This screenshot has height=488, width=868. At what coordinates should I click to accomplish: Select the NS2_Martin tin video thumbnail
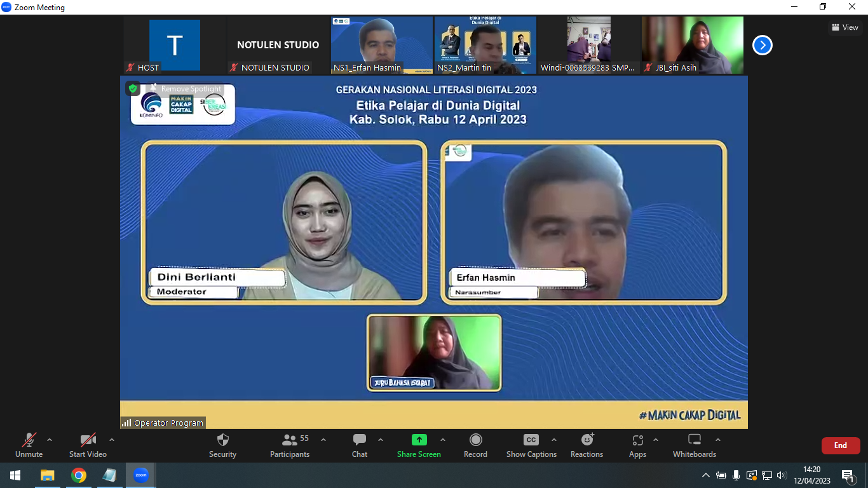coord(485,45)
